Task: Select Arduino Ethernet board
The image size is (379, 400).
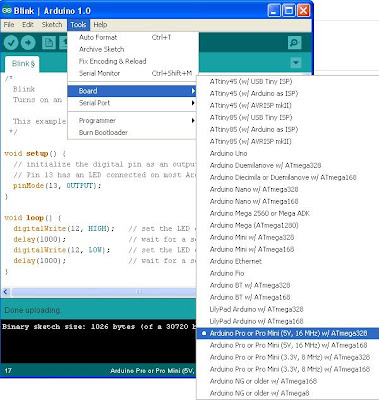Action: click(x=288, y=262)
